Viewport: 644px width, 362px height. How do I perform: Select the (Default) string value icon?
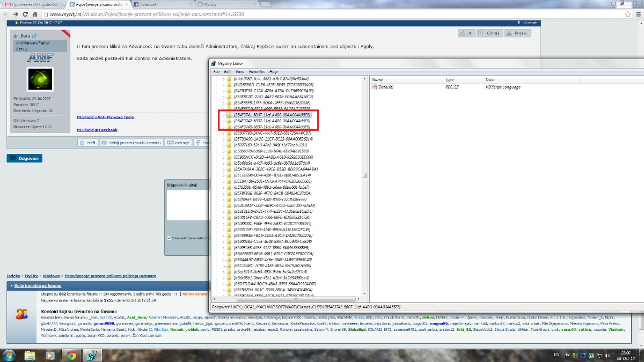tap(374, 86)
